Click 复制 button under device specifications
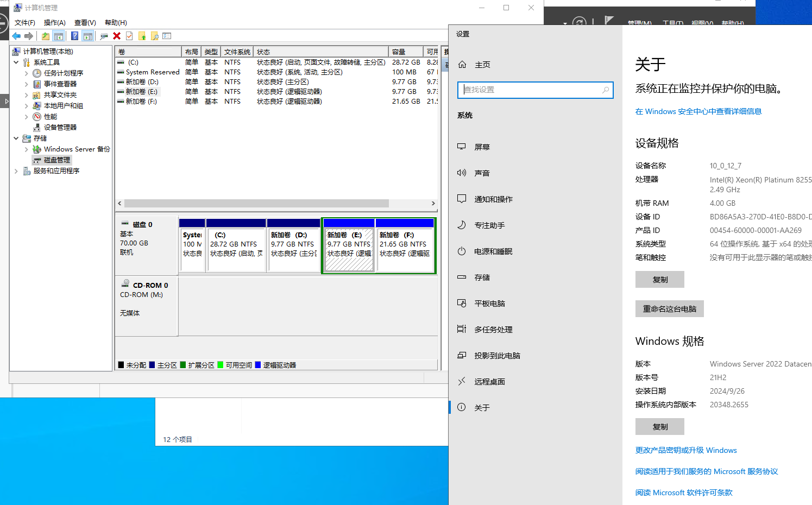 (x=660, y=280)
